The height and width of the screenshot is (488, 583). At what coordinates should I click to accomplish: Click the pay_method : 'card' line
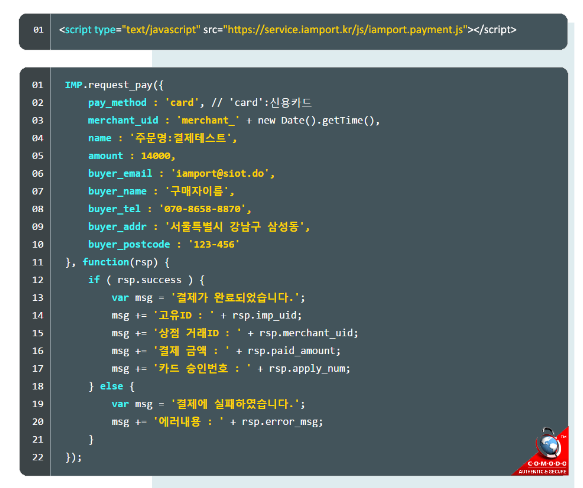coord(200,103)
